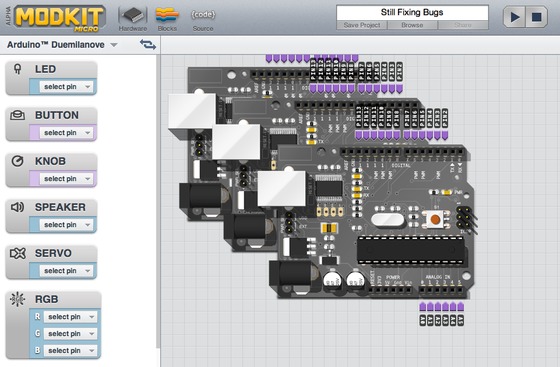Image resolution: width=560 pixels, height=367 pixels.
Task: Click the SPEAKER icon
Action: [x=18, y=207]
